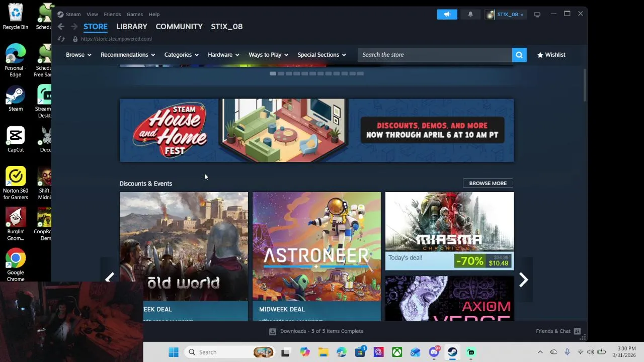Click the microphone icon in system tray

tap(567, 352)
